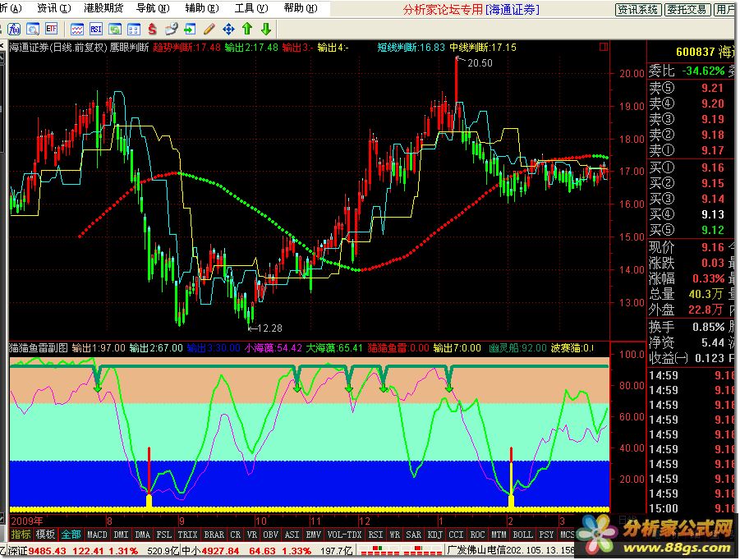Click the 卖⑤ price 9.21
740x560 pixels.
[712, 88]
